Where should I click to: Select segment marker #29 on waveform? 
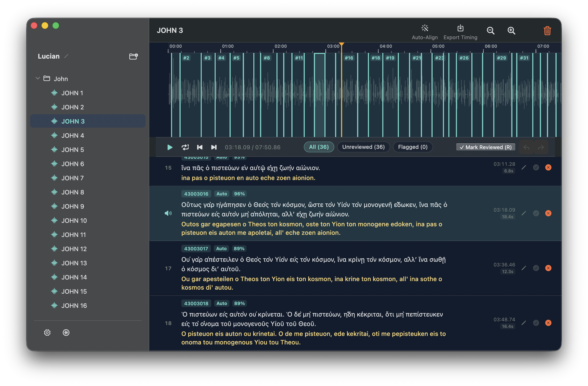tap(501, 58)
